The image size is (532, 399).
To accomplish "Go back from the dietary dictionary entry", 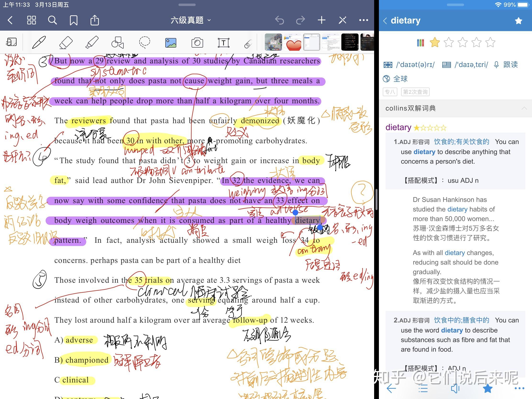I will 385,21.
